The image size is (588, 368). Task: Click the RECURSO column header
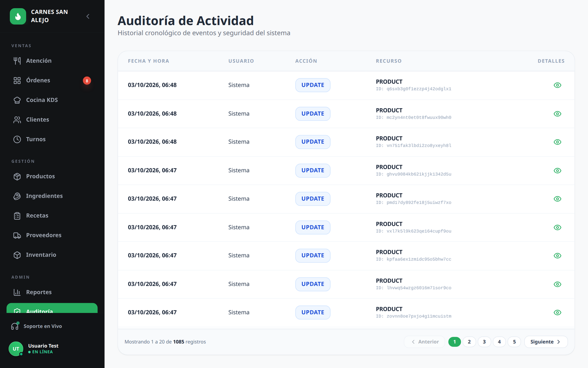tap(389, 61)
